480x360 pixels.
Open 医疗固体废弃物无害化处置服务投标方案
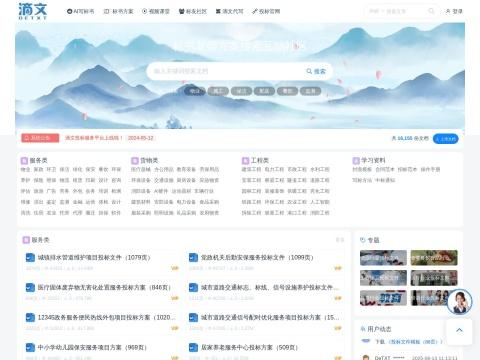coord(104,287)
